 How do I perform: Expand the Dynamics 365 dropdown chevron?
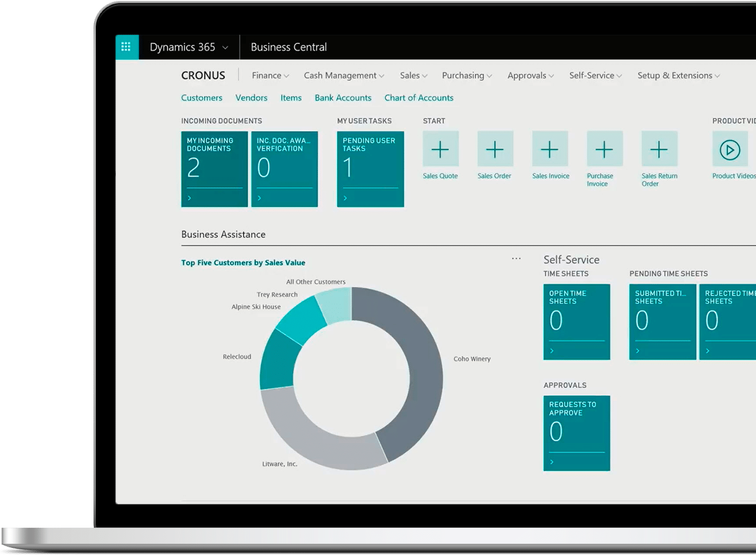(x=225, y=48)
